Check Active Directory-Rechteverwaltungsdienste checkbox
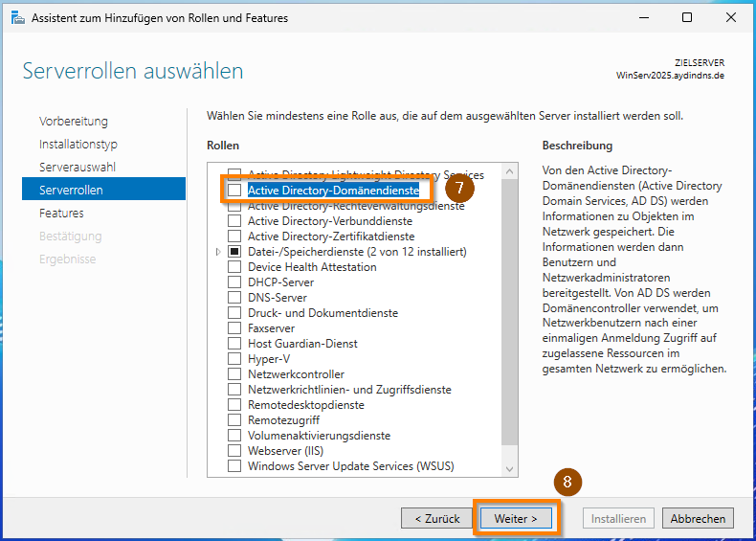This screenshot has width=756, height=541. click(234, 207)
